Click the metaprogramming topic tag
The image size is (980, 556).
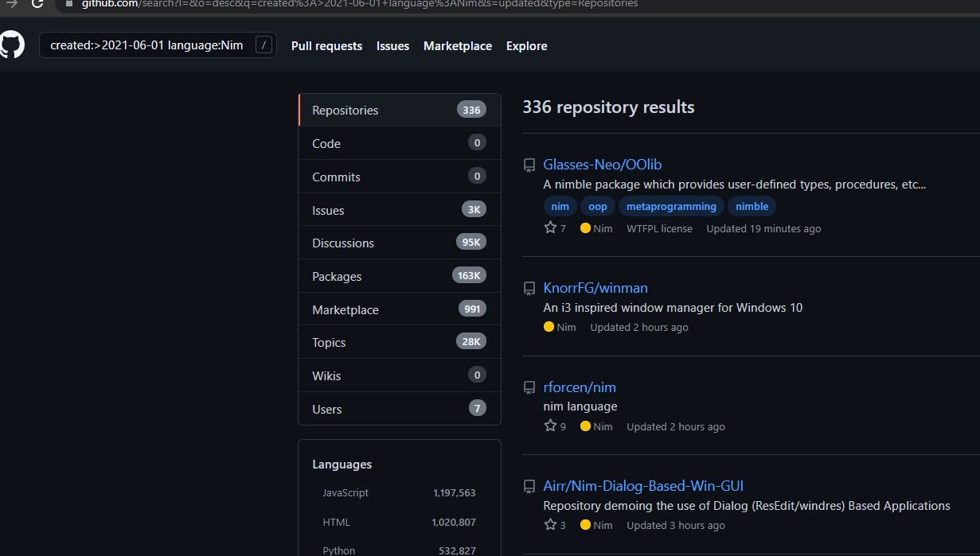coord(671,206)
